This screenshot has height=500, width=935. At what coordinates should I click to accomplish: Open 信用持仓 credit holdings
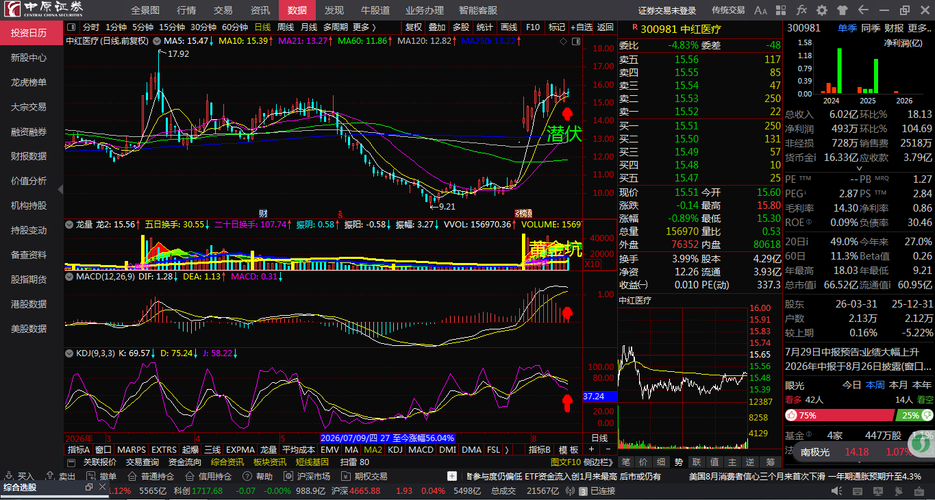pos(208,476)
